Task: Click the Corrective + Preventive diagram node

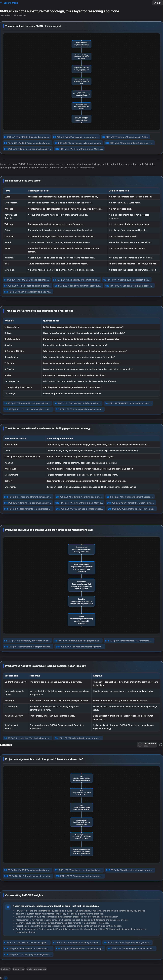Action: [x=81, y=851]
